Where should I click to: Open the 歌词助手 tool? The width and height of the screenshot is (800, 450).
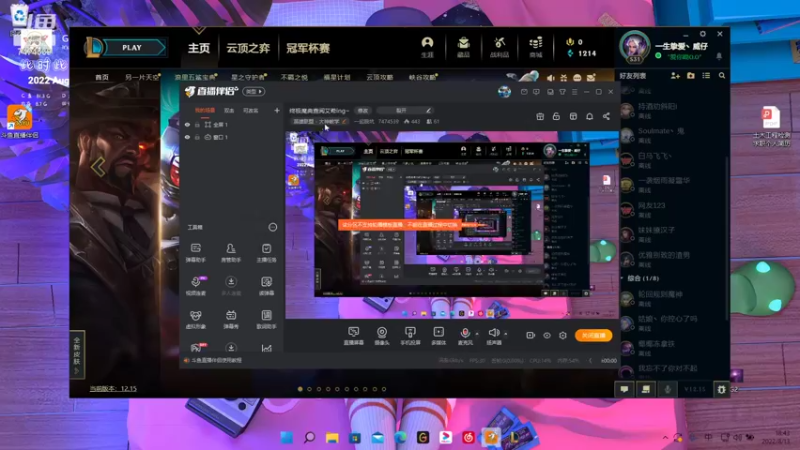266,319
